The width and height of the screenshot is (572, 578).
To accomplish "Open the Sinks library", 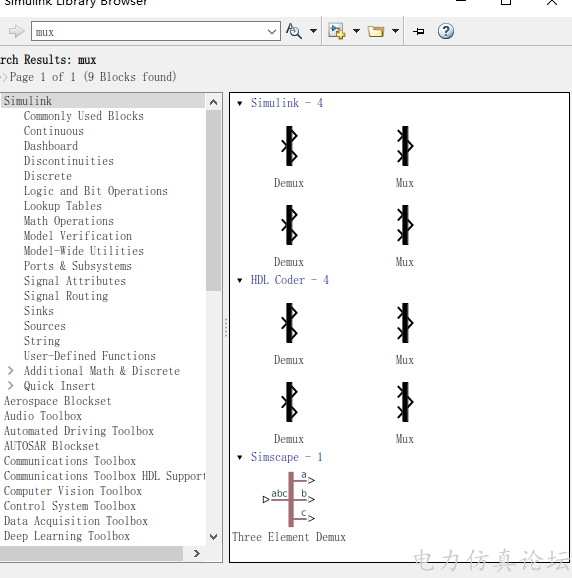I will (x=39, y=311).
